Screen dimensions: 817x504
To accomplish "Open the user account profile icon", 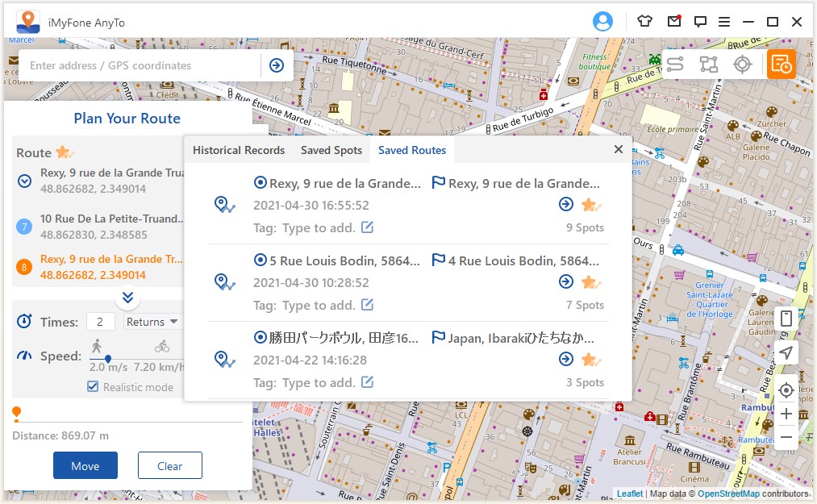I will 602,22.
